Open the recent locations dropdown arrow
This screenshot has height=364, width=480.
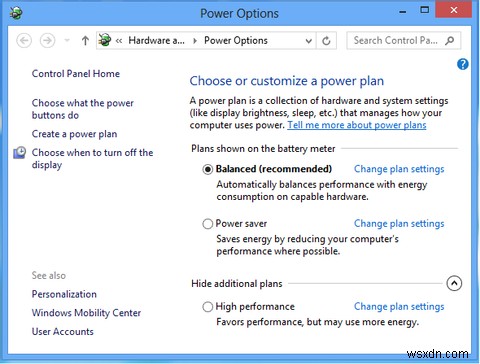click(67, 41)
